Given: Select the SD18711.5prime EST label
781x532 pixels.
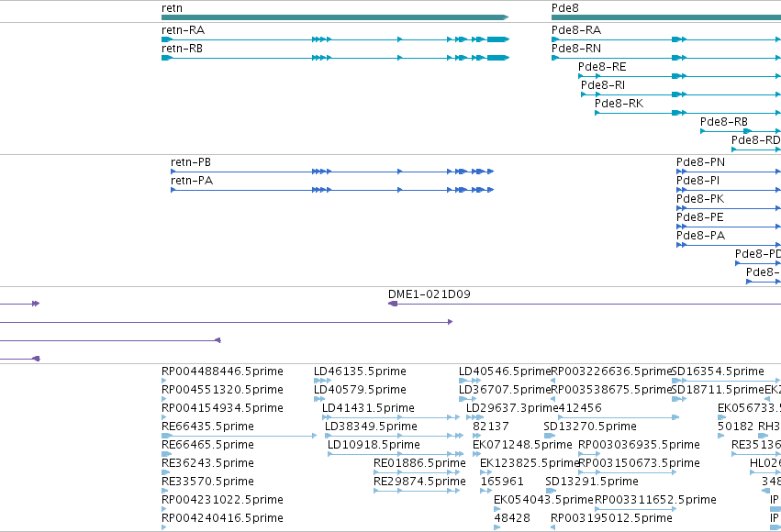Looking at the screenshot, I should click(x=718, y=390).
